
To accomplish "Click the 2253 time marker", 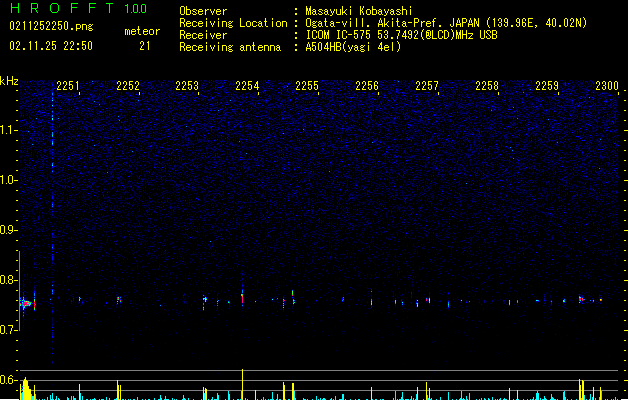I will tap(187, 85).
